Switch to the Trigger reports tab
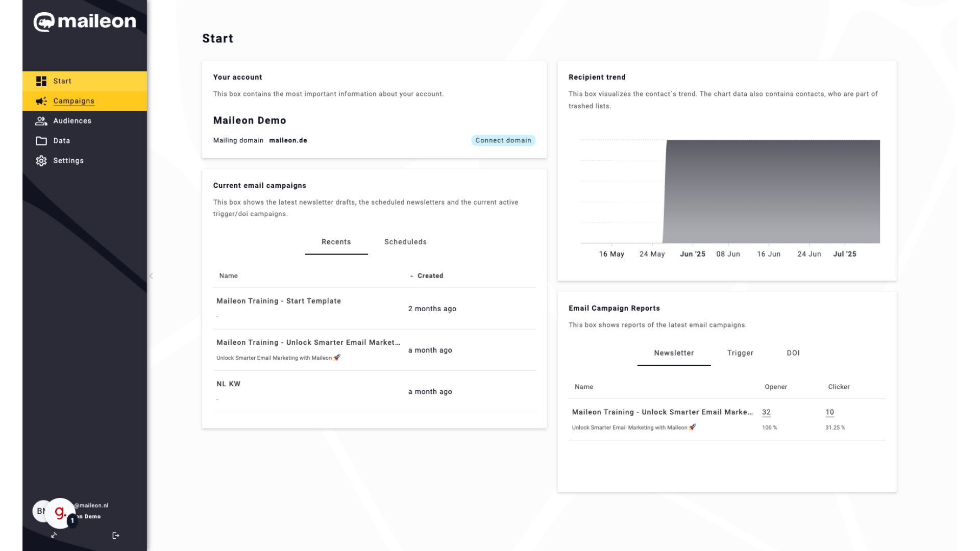 [740, 353]
